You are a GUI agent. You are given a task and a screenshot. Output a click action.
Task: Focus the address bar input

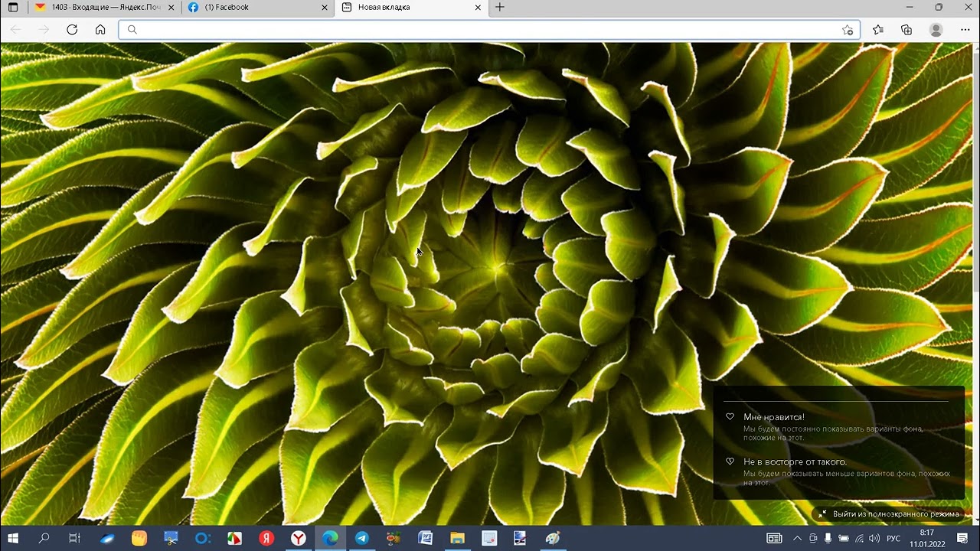click(x=488, y=30)
